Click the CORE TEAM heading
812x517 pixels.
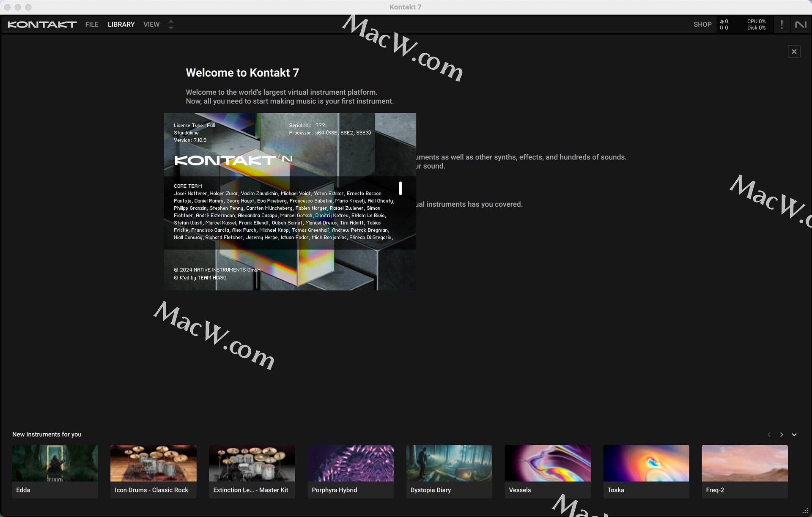(x=188, y=186)
